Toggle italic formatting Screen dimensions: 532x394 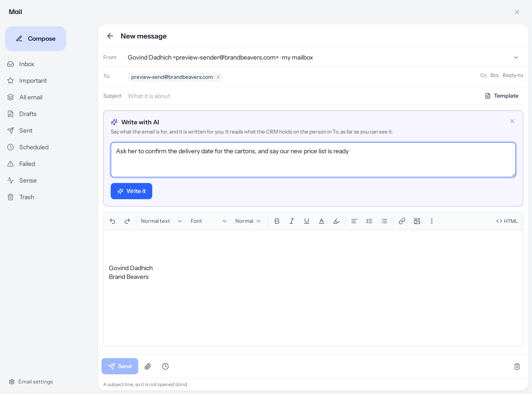tap(292, 221)
